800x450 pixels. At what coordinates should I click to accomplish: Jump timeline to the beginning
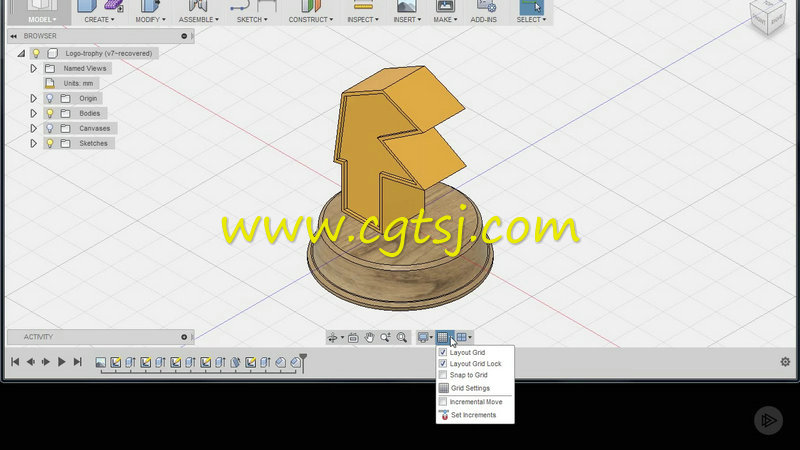click(15, 362)
